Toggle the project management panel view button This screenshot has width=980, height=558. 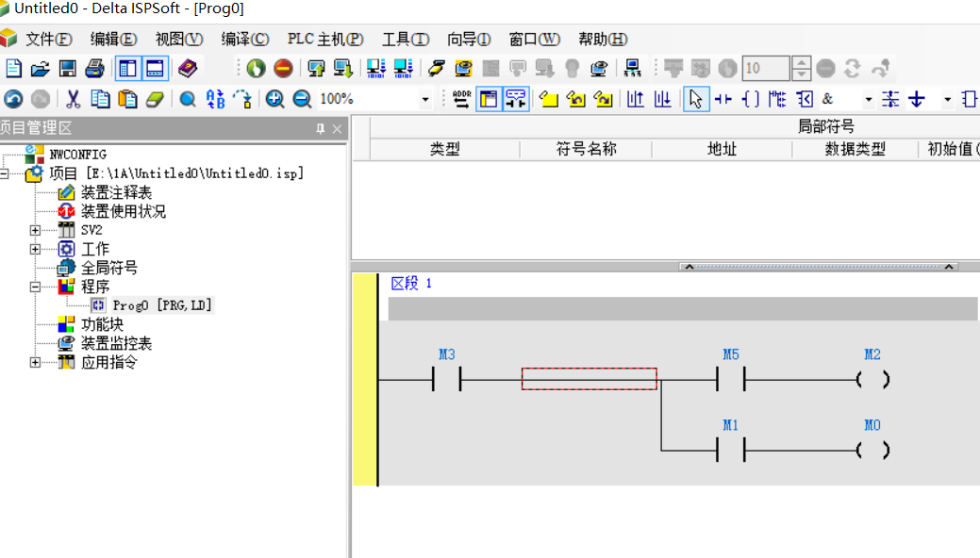coord(127,69)
